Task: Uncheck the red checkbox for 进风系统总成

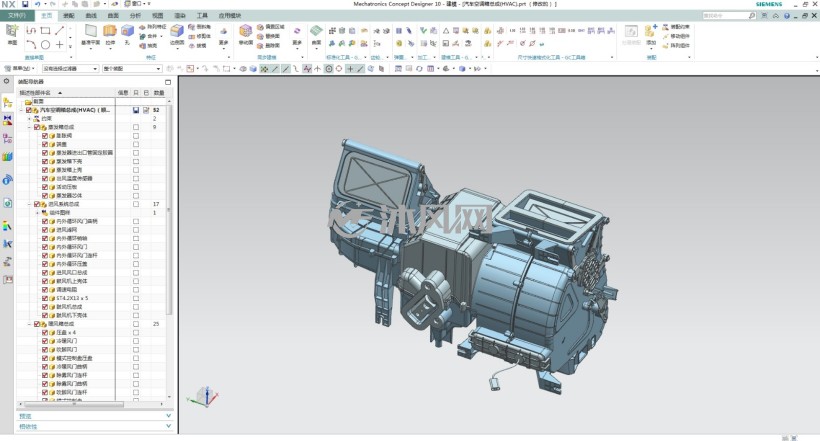Action: tap(37, 204)
